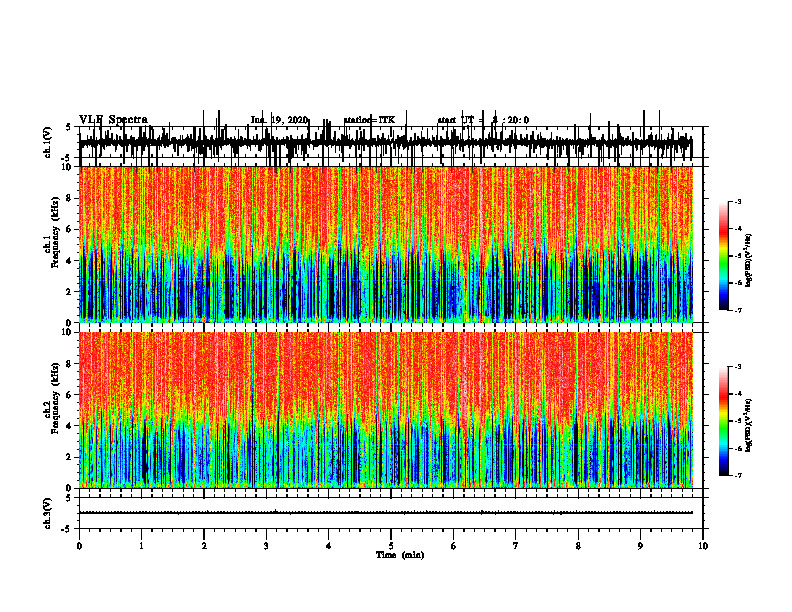
Task: Click the "start UT" time text
Action: click(x=456, y=120)
